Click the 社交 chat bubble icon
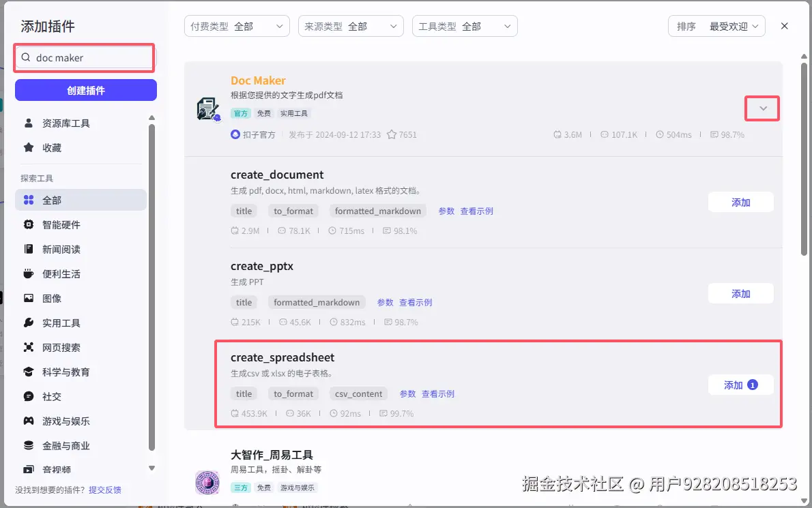This screenshot has height=508, width=812. coord(29,396)
